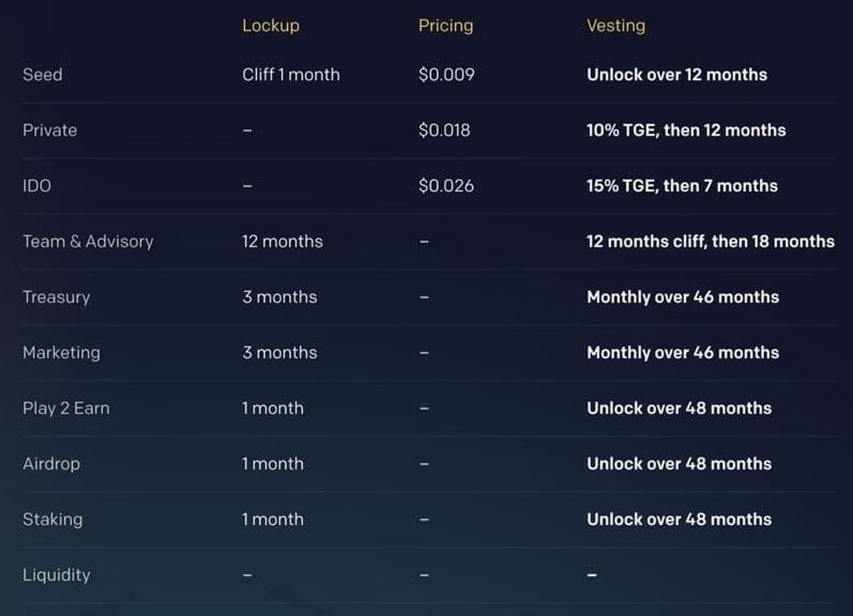
Task: Click the Vesting column header
Action: click(x=616, y=26)
